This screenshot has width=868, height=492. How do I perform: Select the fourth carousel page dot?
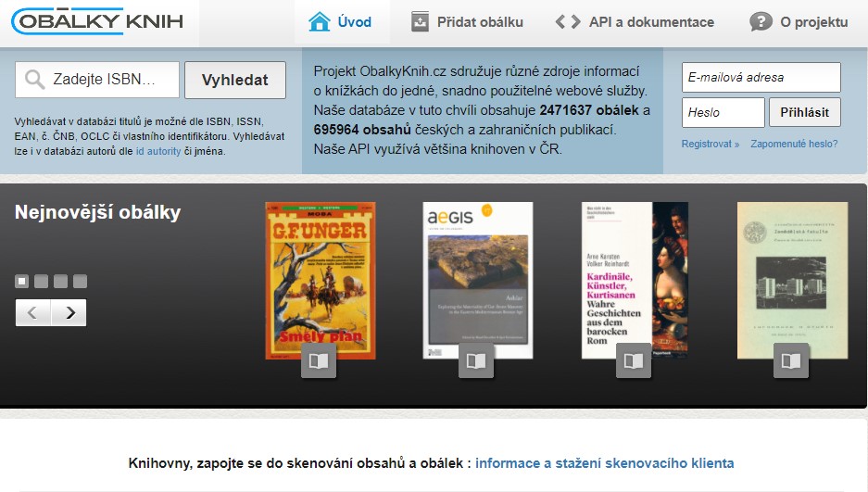[x=80, y=281]
